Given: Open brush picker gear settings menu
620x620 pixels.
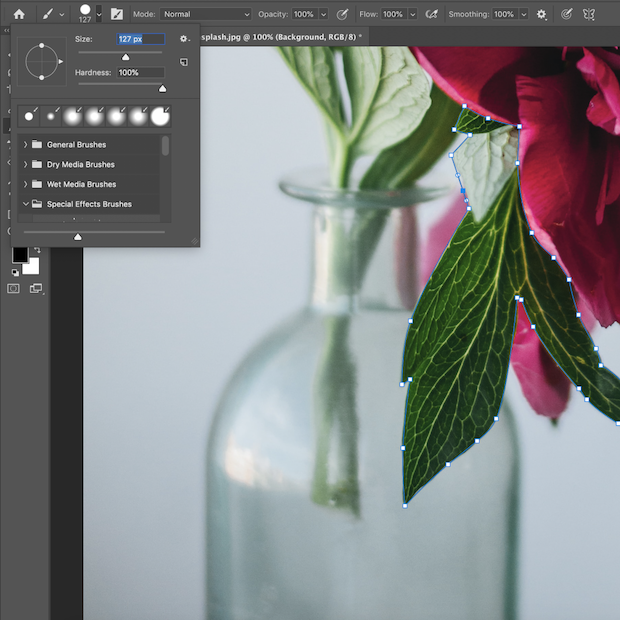Looking at the screenshot, I should pyautogui.click(x=184, y=39).
